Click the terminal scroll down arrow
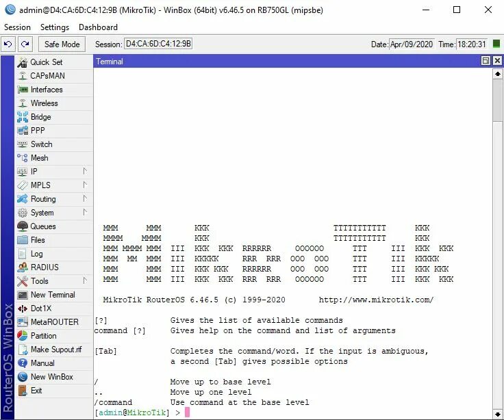 click(x=498, y=414)
